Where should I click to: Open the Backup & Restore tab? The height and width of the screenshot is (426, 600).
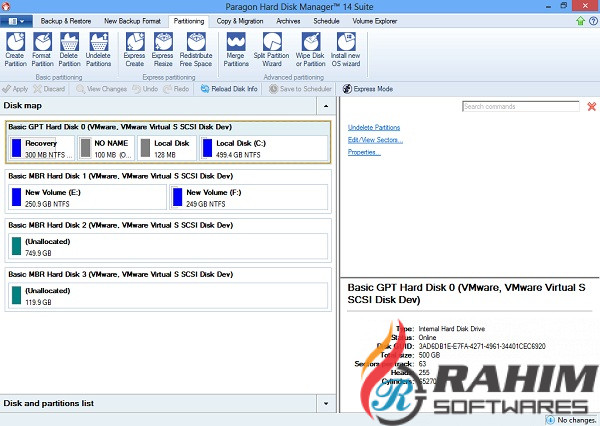(x=66, y=21)
